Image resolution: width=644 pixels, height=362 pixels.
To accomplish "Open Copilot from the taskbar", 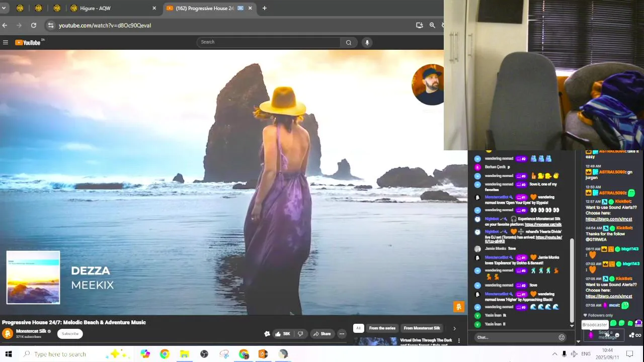I will [x=145, y=354].
